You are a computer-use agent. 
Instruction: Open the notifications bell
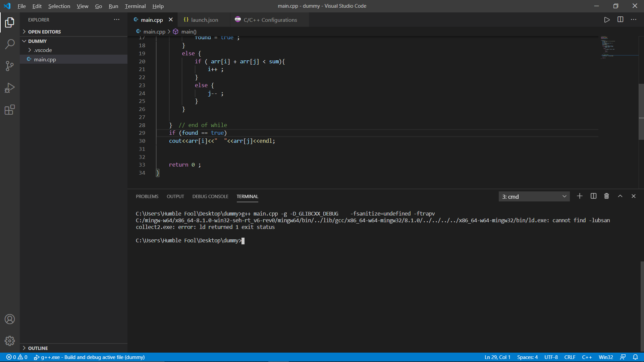point(636,357)
